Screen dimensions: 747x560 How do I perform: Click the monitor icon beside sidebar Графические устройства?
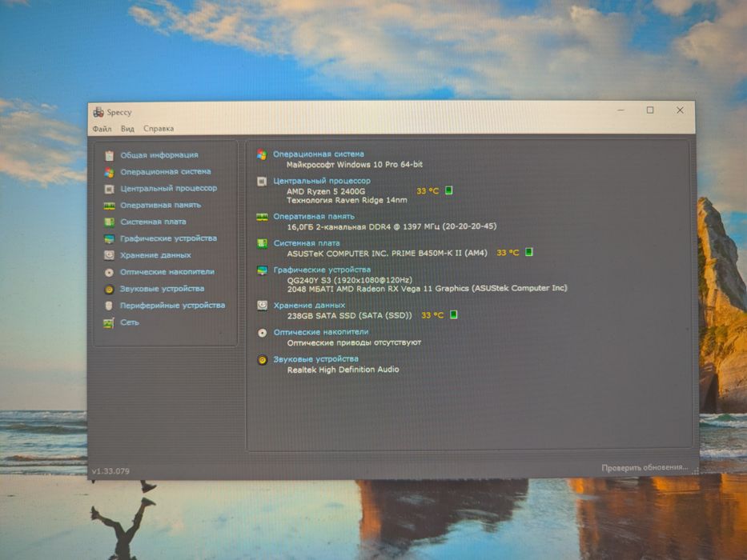[109, 239]
